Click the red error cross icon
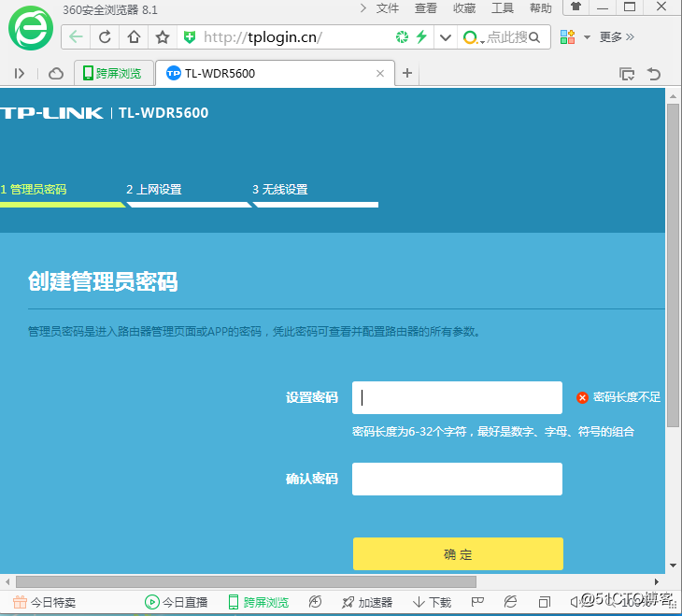The height and width of the screenshot is (616, 682). (582, 397)
